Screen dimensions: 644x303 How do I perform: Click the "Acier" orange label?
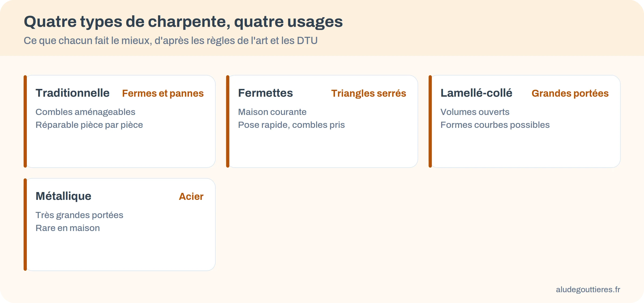pyautogui.click(x=191, y=196)
